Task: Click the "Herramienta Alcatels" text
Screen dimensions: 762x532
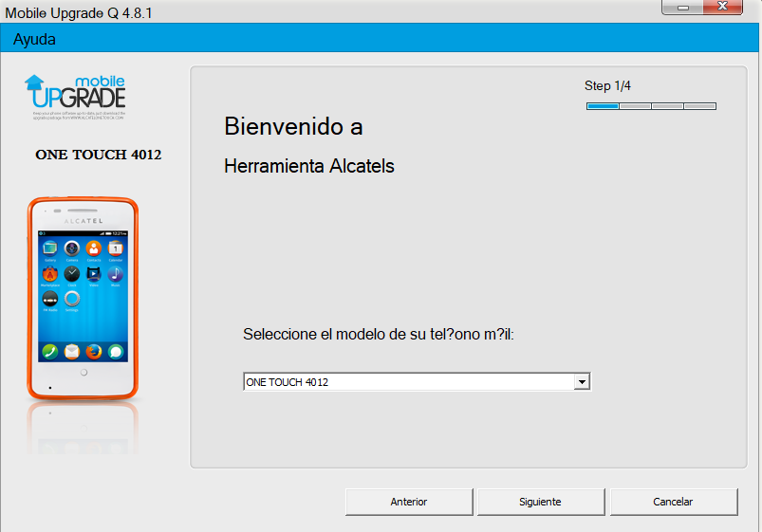Action: tap(309, 166)
